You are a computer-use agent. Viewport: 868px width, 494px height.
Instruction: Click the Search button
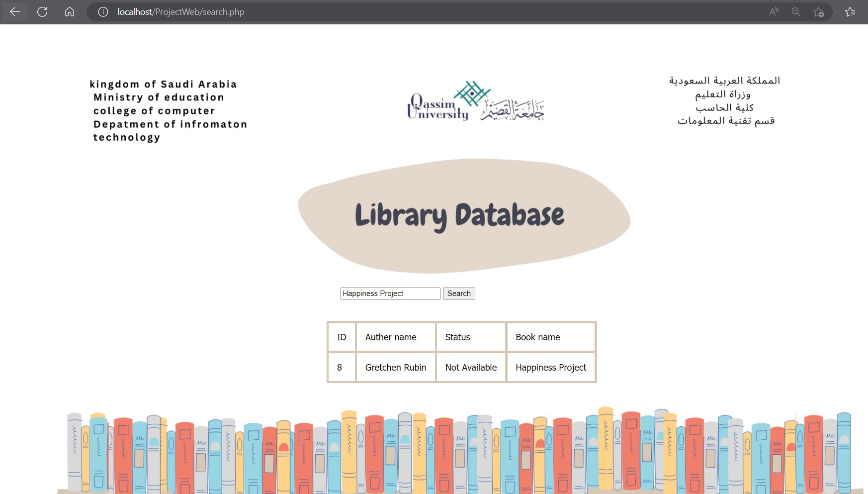coord(458,293)
